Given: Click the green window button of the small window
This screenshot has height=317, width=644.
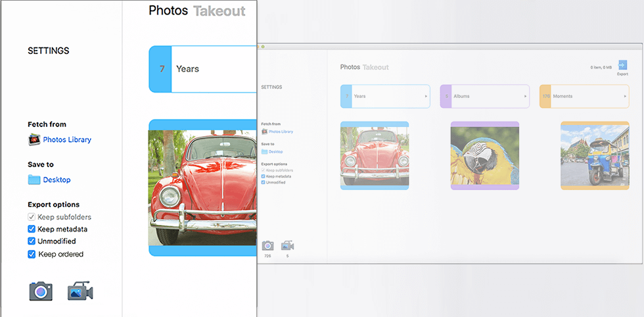Looking at the screenshot, I should pos(263,47).
